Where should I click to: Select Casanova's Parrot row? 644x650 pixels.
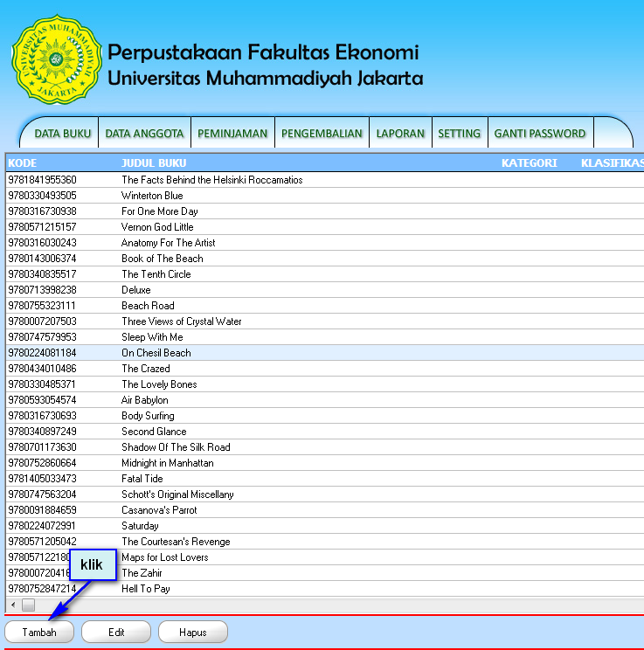(325, 511)
